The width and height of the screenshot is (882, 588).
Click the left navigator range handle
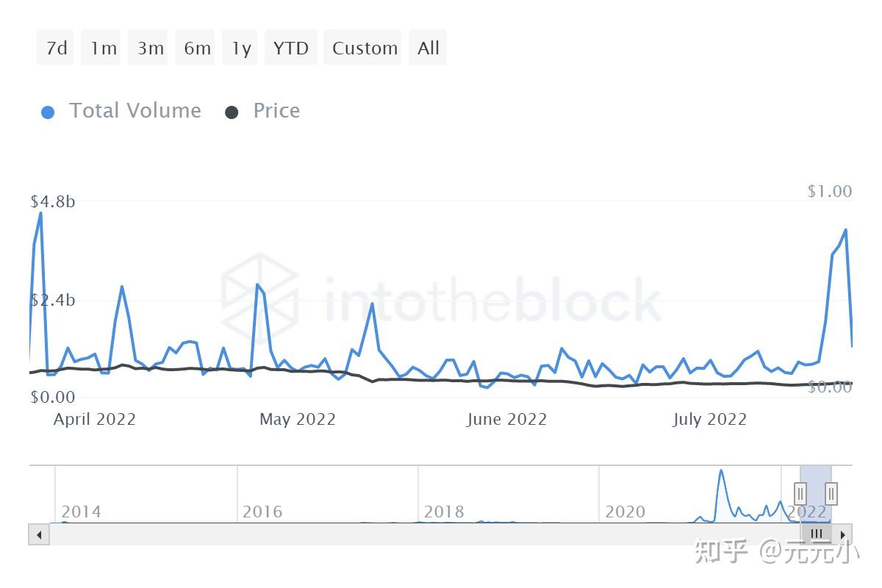pos(800,492)
